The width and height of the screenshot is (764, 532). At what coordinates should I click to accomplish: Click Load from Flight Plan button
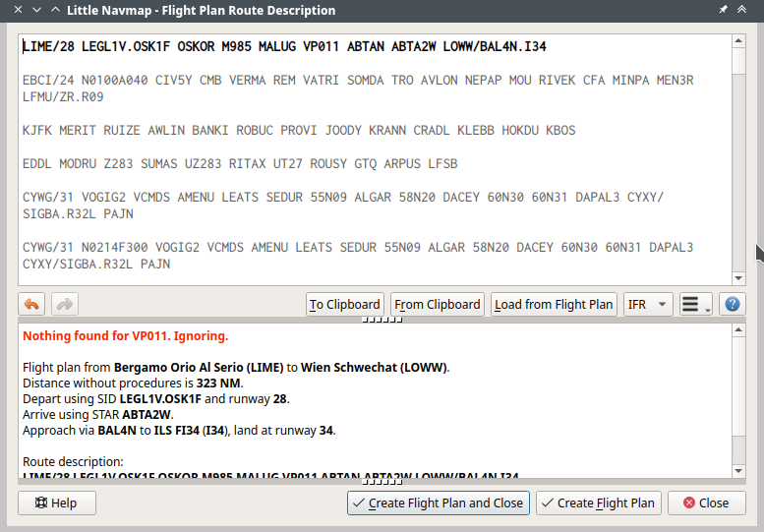(x=554, y=305)
